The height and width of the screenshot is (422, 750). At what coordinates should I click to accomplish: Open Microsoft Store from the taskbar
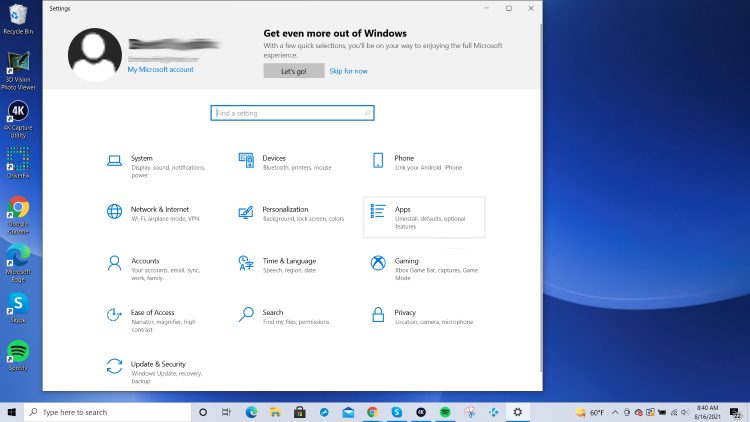pos(300,412)
